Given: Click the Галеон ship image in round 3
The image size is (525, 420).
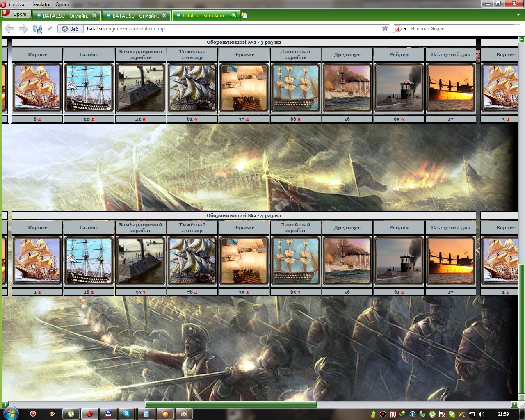Looking at the screenshot, I should (89, 88).
